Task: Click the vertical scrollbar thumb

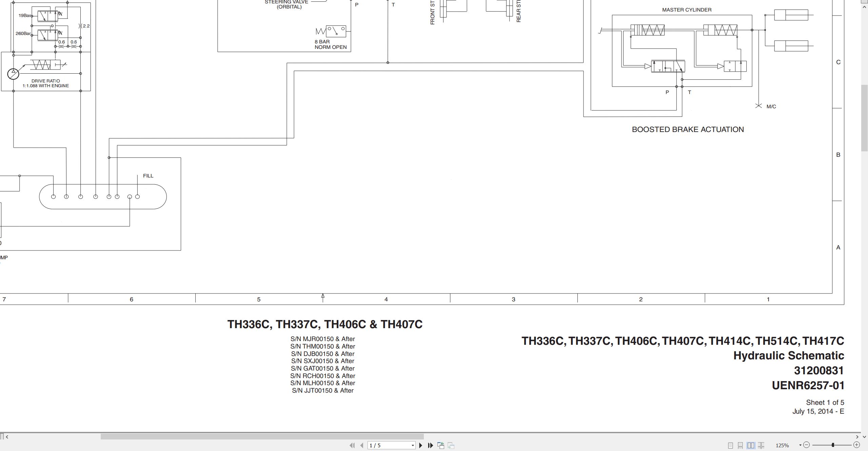Action: [865, 118]
